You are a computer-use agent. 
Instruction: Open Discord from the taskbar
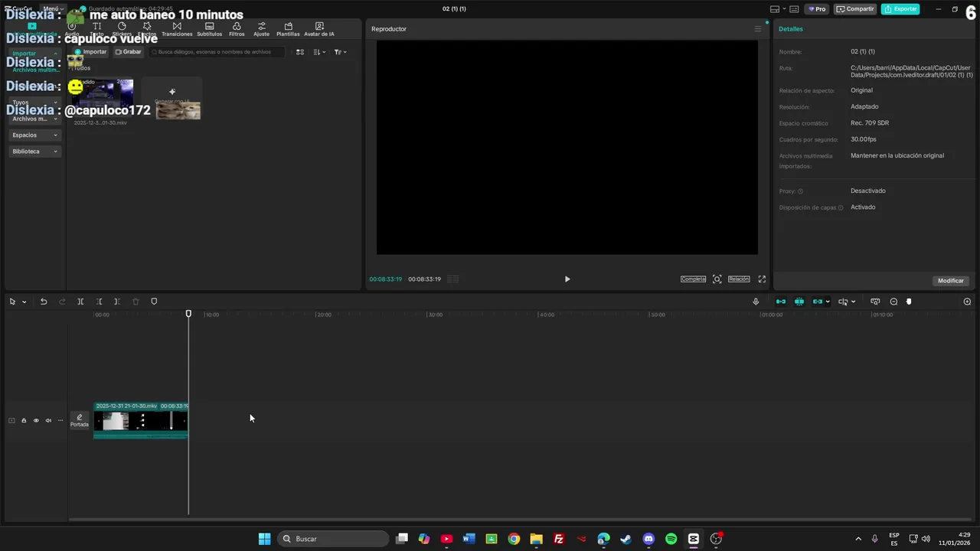point(648,539)
